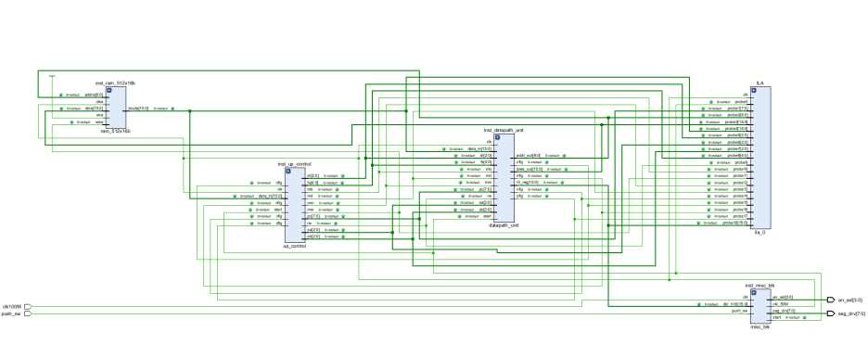The width and height of the screenshot is (868, 345).
Task: Select the probe4[15:0] pin on ILA
Action: pyautogui.click(x=737, y=129)
